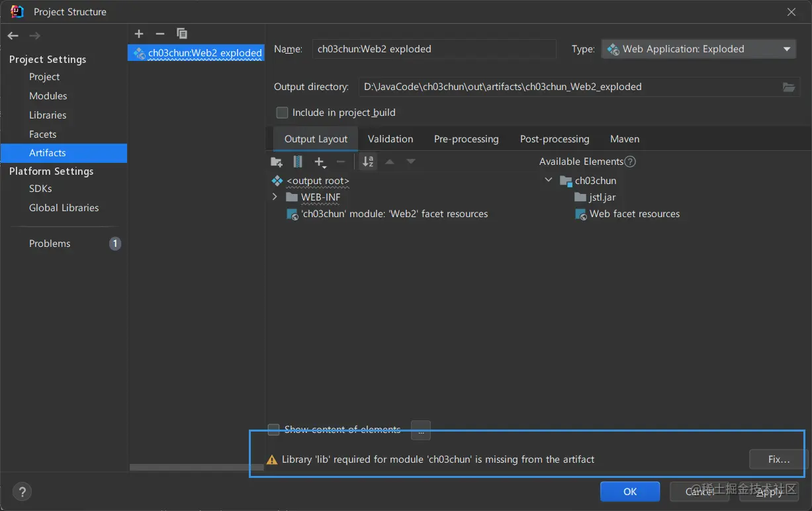Move the element up with up arrow
Viewport: 812px width, 511px height.
(x=390, y=162)
